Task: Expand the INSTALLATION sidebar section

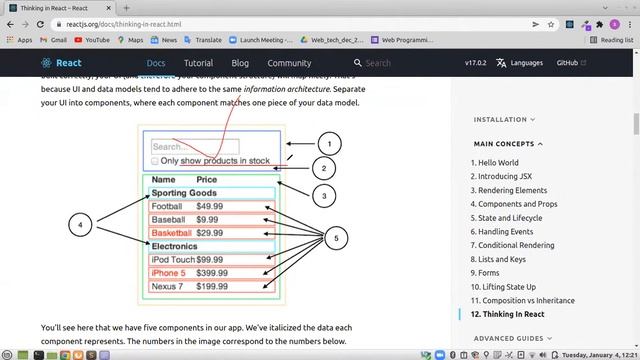Action: tap(504, 120)
